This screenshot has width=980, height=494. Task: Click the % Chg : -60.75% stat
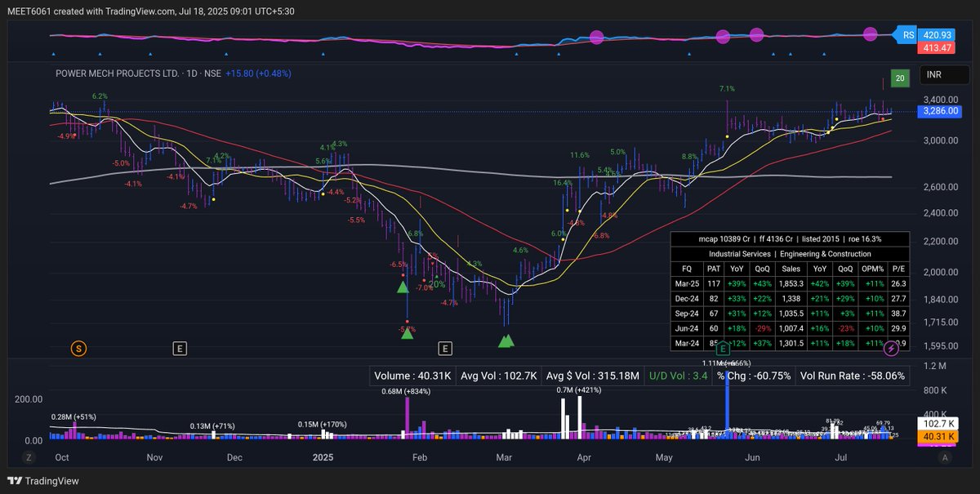tap(755, 376)
